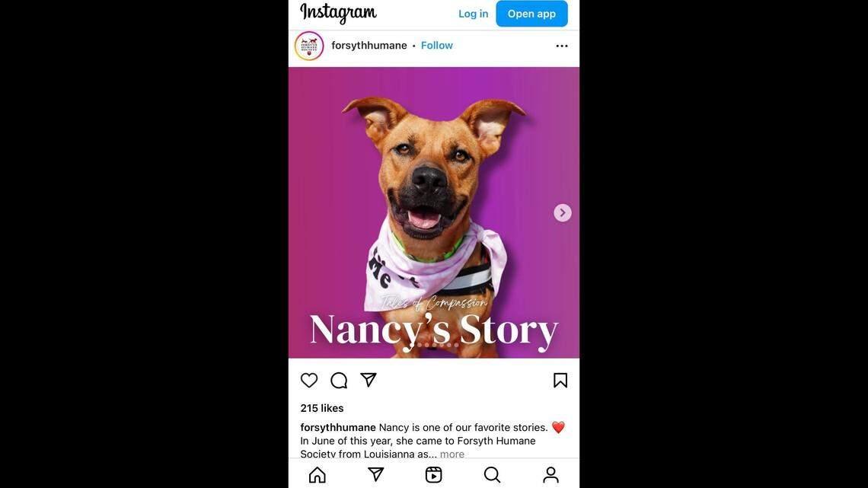
Task: Open forsythhumane profile picture avatar
Action: [309, 46]
